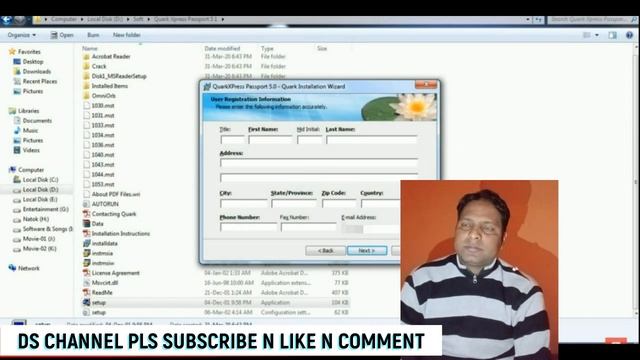Viewport: 640px width, 360px height.
Task: Select Natok (H:) drive
Action: coord(36,219)
